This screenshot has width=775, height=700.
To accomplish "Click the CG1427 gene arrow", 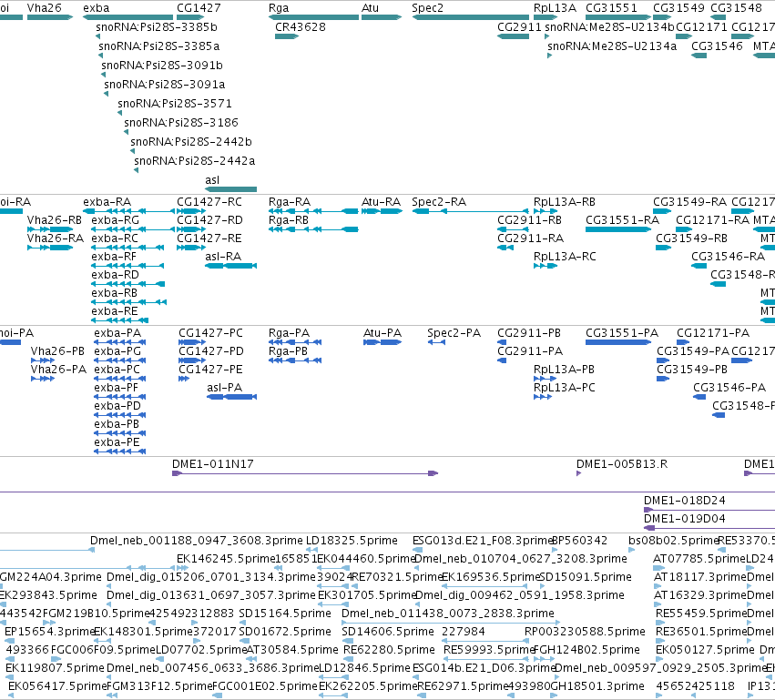I will 190,17.
